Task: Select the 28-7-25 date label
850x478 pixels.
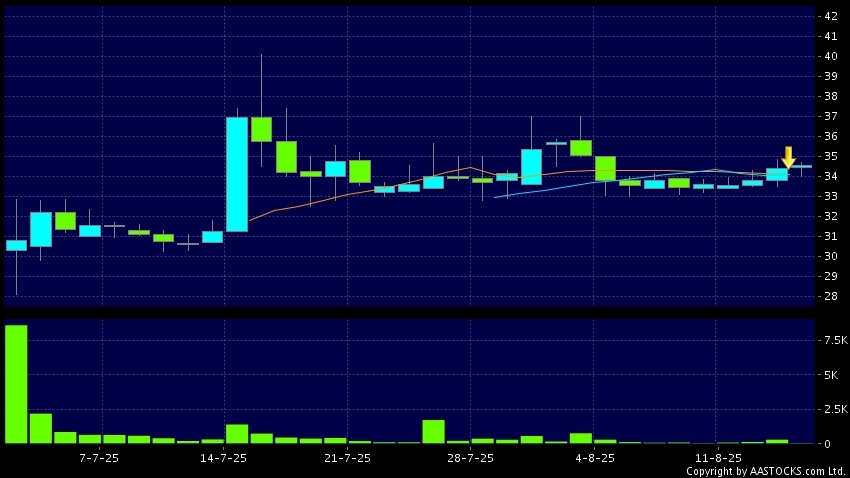Action: (471, 458)
